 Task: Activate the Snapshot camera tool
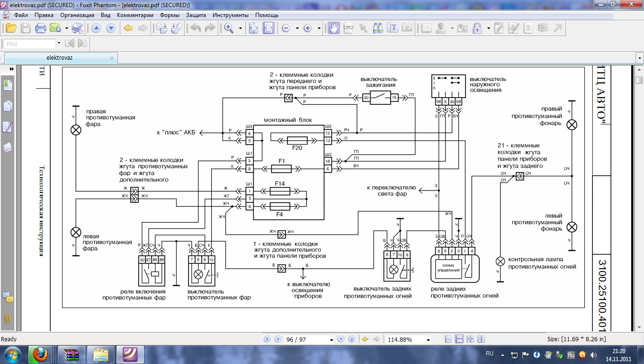coord(407,28)
